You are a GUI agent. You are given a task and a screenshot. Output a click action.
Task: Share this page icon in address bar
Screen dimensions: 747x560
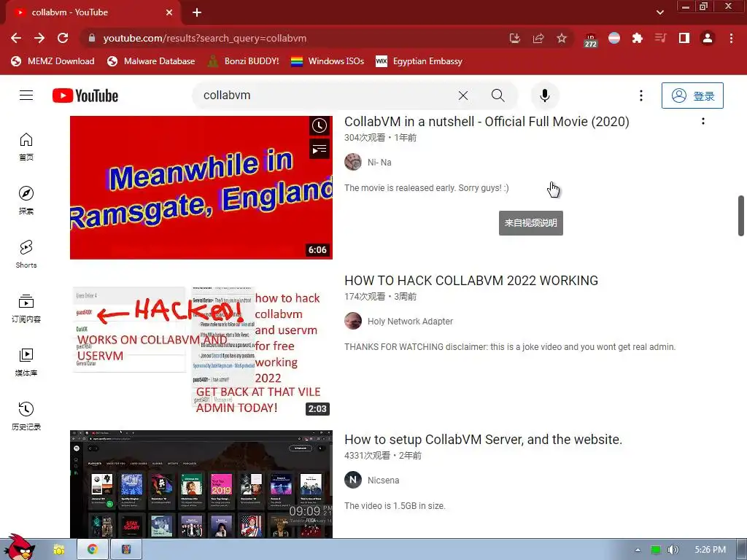click(538, 38)
